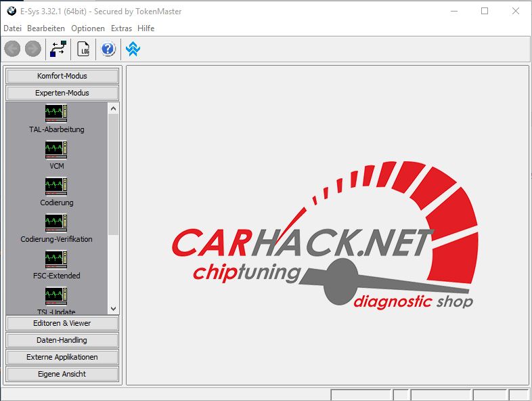Screen dimensions: 532x401
Task: Open the TAL-Abarbeitung module icon
Action: (56, 113)
